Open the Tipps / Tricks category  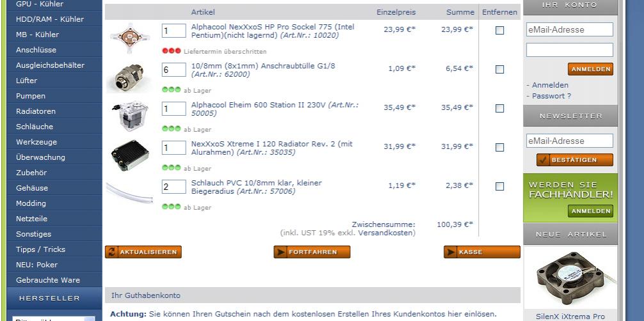tap(54, 249)
